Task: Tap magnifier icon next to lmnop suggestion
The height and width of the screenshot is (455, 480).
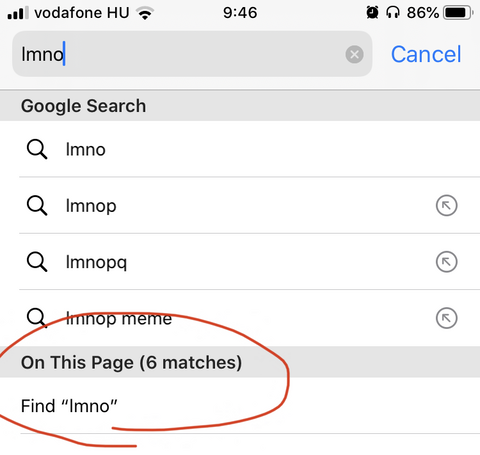Action: pos(37,206)
